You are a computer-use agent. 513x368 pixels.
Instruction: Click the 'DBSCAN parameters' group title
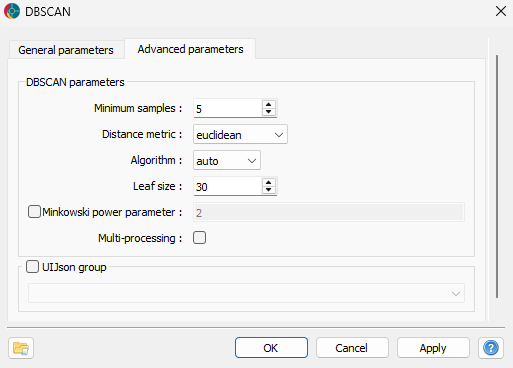(75, 82)
